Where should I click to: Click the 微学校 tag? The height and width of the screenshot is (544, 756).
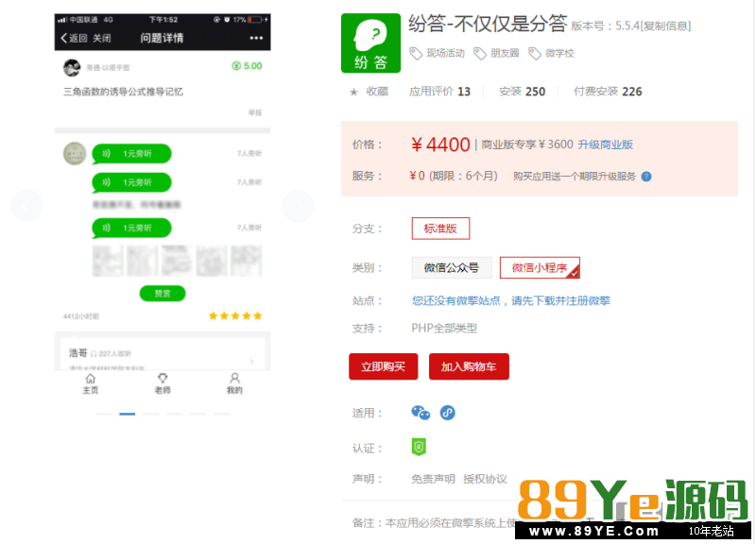click(551, 53)
